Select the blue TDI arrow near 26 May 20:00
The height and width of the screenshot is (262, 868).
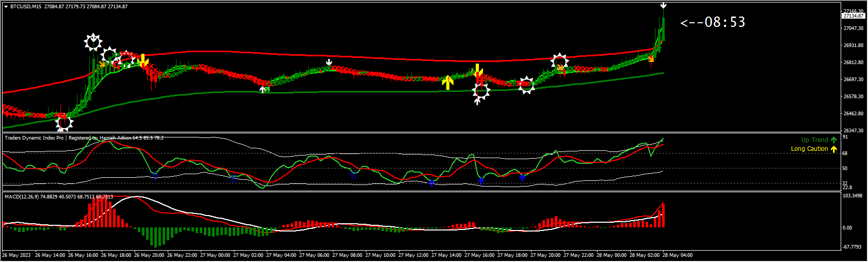(155, 176)
